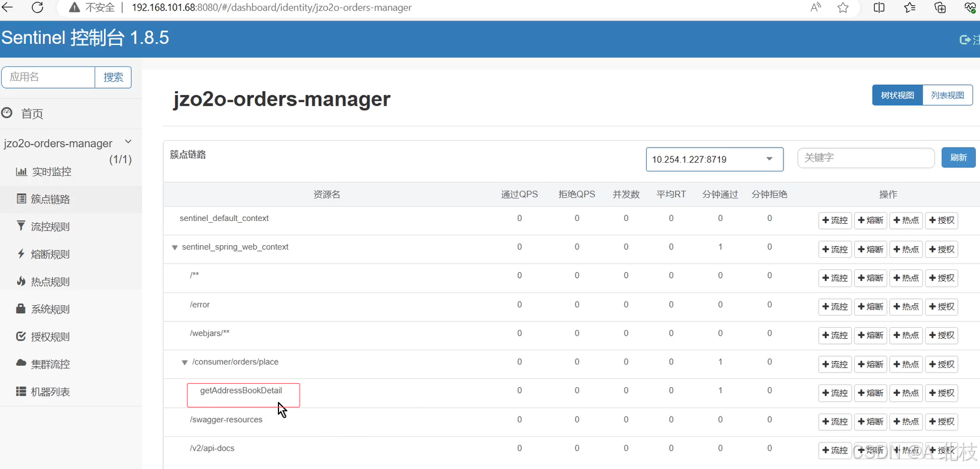
Task: Click the 搜索 search button
Action: [113, 77]
